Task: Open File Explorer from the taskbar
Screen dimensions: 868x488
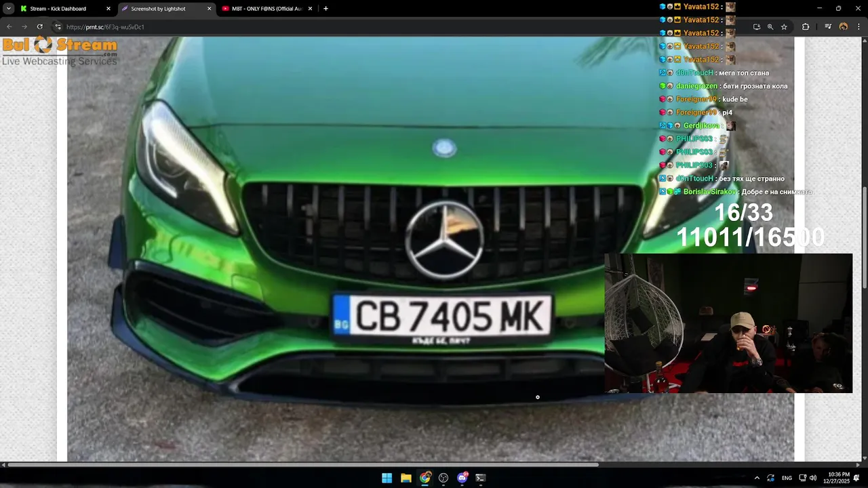Action: 406,478
